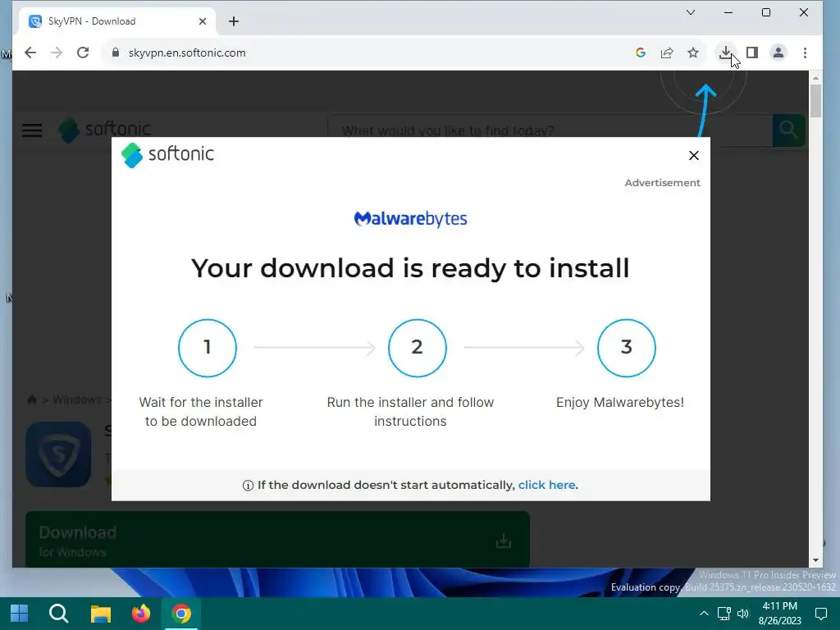Click the Softonic search field
Image resolution: width=840 pixels, height=630 pixels.
[x=549, y=130]
